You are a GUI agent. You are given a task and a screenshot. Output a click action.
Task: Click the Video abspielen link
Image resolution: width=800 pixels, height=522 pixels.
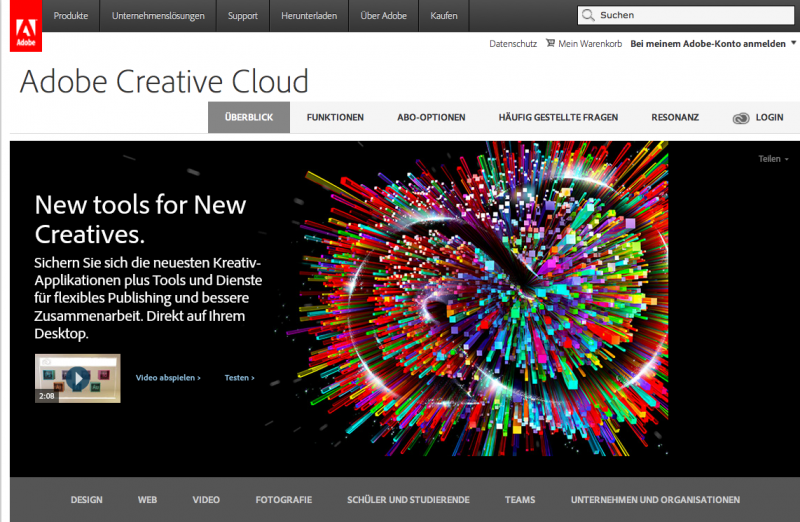(168, 378)
